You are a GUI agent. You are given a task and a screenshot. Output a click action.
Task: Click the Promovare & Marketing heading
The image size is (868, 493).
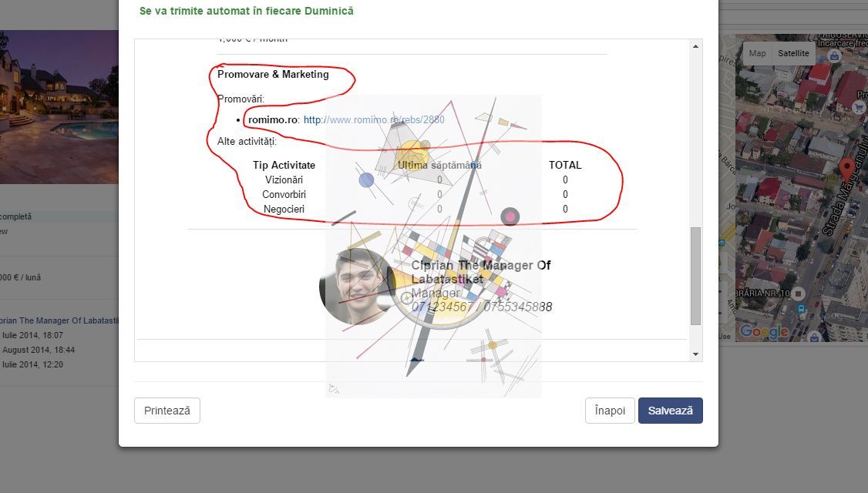pyautogui.click(x=273, y=75)
